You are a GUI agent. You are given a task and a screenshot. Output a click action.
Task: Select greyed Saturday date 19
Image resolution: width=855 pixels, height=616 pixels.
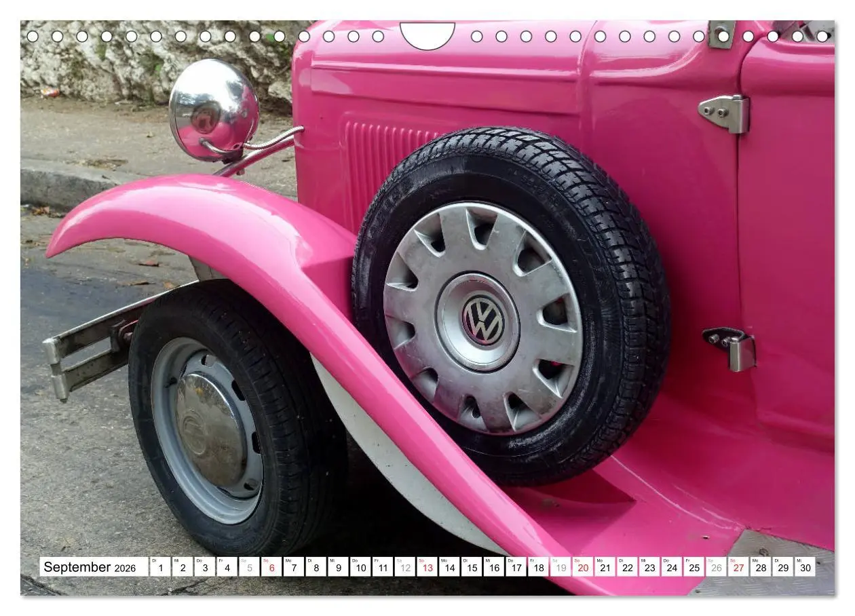tap(560, 567)
